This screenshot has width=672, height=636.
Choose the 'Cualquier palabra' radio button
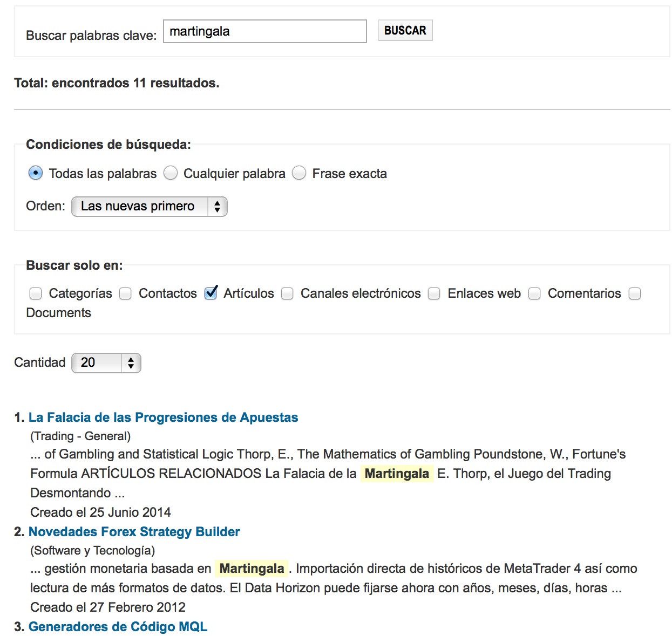[171, 173]
